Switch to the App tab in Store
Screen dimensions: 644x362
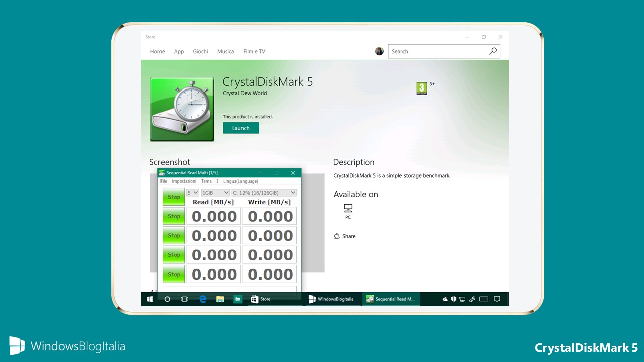point(179,51)
